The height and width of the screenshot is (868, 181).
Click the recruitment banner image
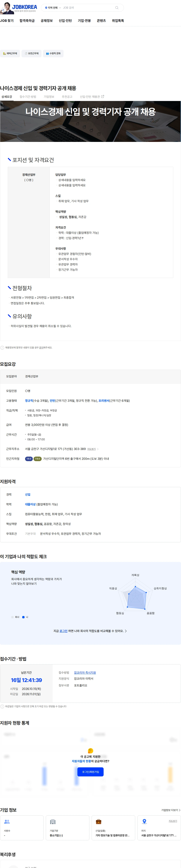(x=90, y=121)
